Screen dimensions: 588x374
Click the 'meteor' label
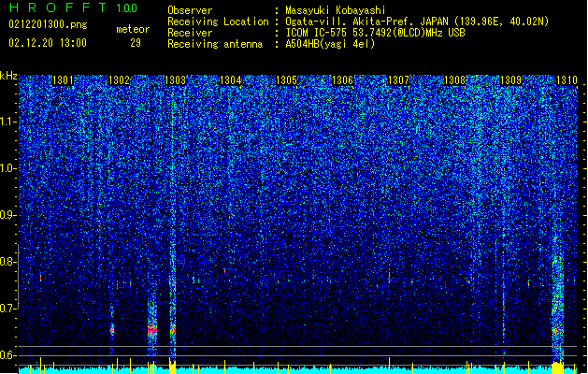click(x=133, y=29)
